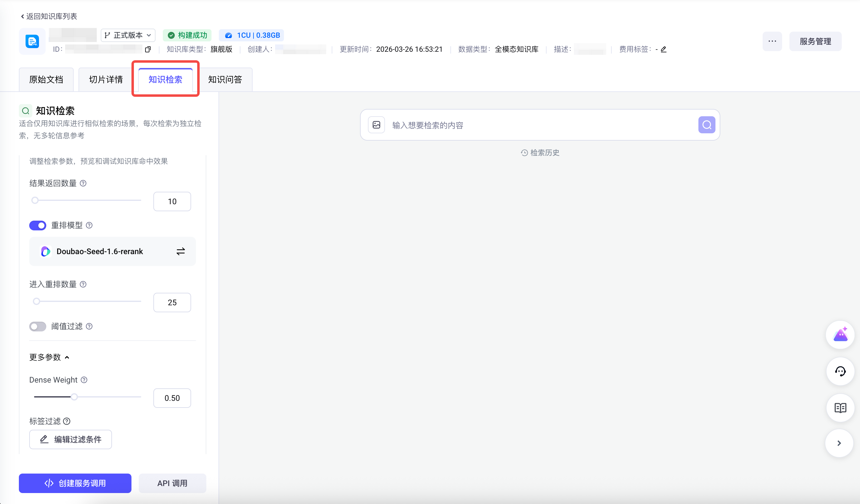
Task: Copy the knowledge base ID
Action: [148, 50]
